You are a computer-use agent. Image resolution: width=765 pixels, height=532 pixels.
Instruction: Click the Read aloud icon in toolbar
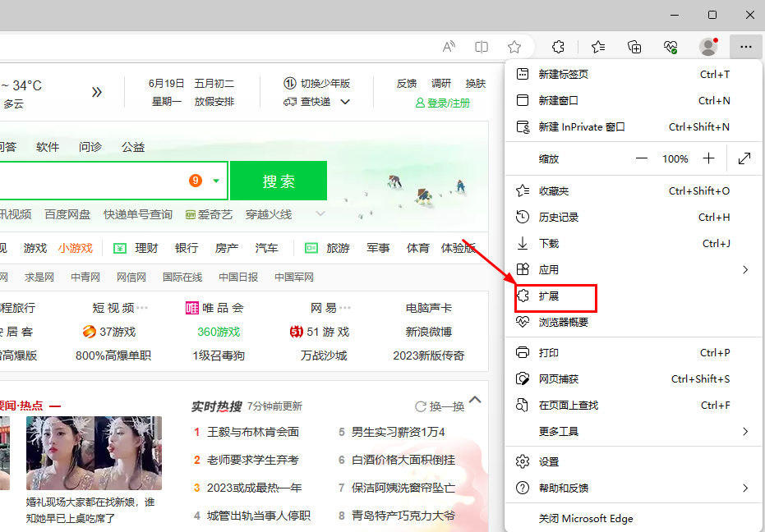coord(449,47)
